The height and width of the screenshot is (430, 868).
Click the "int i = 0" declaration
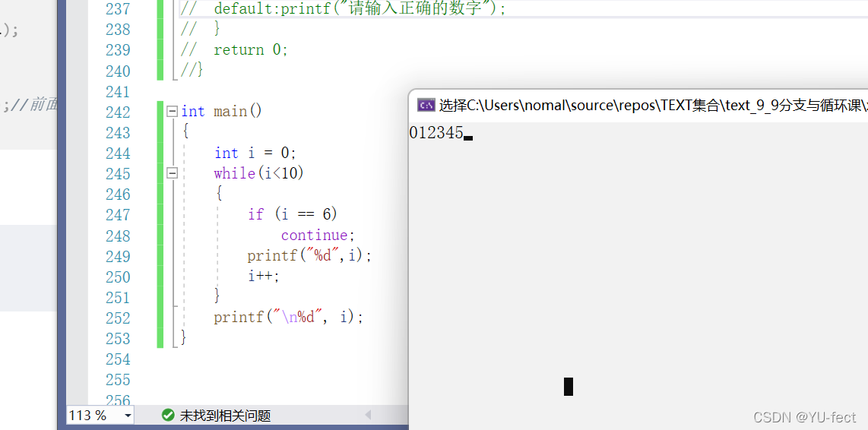pyautogui.click(x=255, y=153)
